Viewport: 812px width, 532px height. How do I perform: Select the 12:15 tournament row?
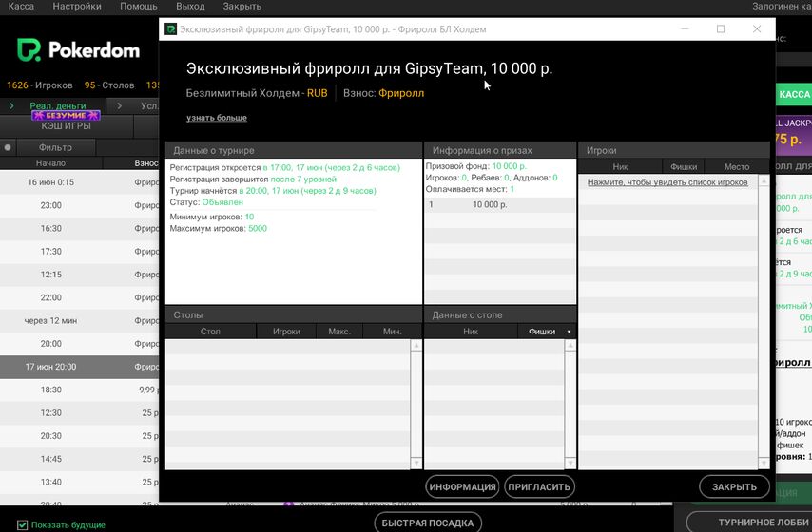point(79,275)
